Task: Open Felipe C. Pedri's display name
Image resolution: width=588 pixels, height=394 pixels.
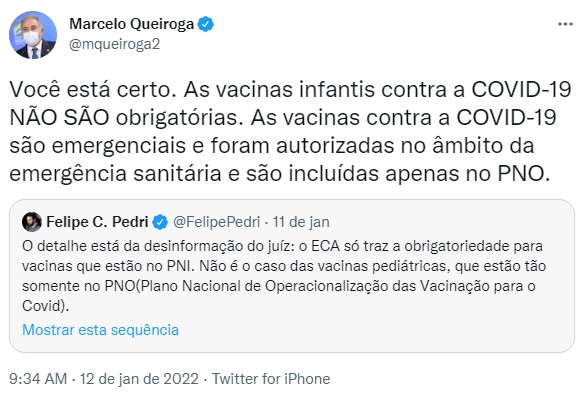Action: 98,222
